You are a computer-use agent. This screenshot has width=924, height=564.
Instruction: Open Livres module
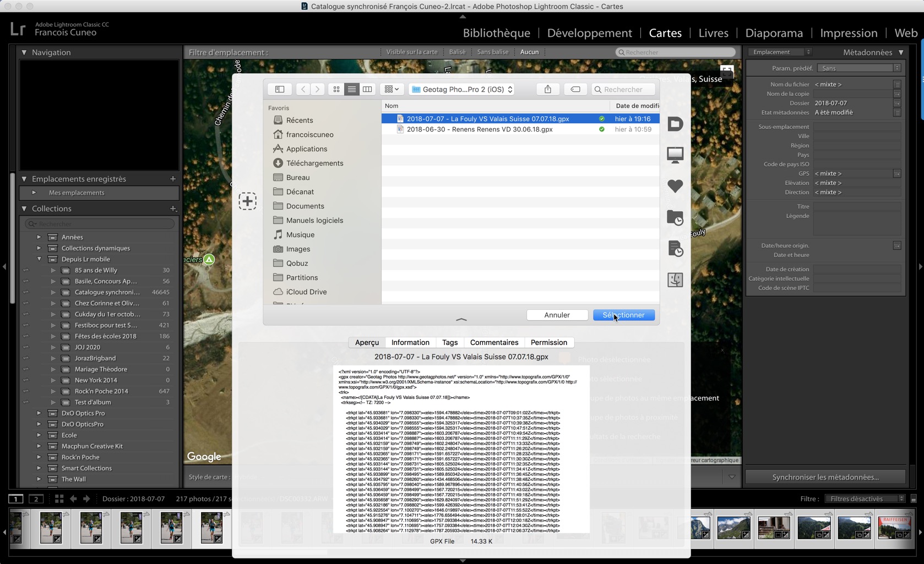pyautogui.click(x=713, y=33)
